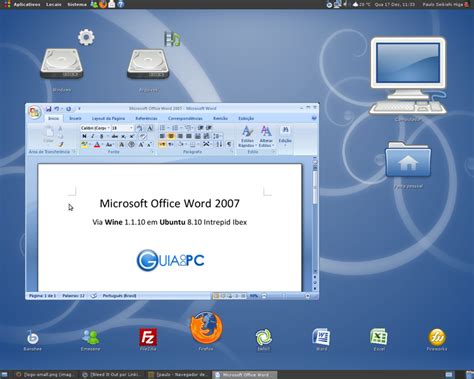The height and width of the screenshot is (379, 474).
Task: Apply superscript formatting (x² icon)
Action: [132, 136]
